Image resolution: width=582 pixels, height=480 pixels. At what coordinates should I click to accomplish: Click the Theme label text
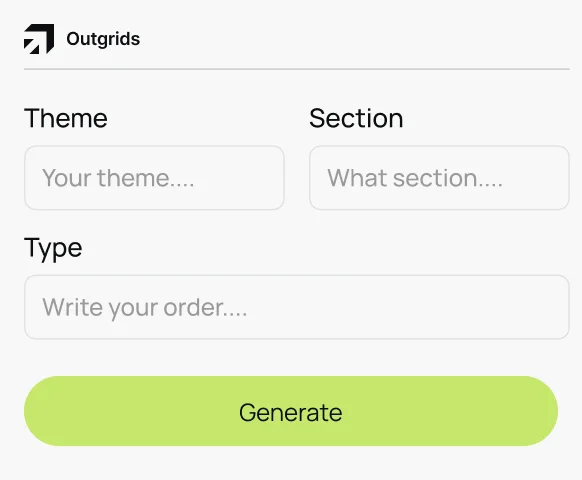click(x=66, y=118)
